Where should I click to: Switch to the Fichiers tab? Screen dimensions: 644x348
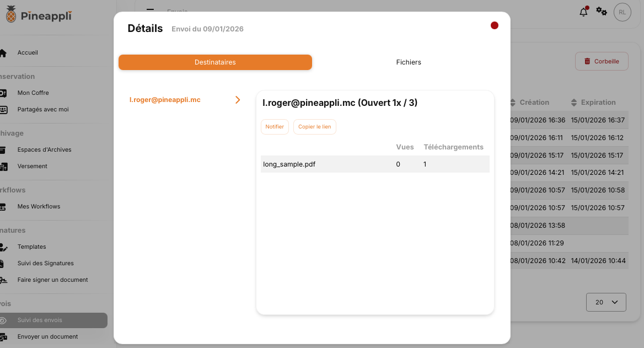point(409,62)
